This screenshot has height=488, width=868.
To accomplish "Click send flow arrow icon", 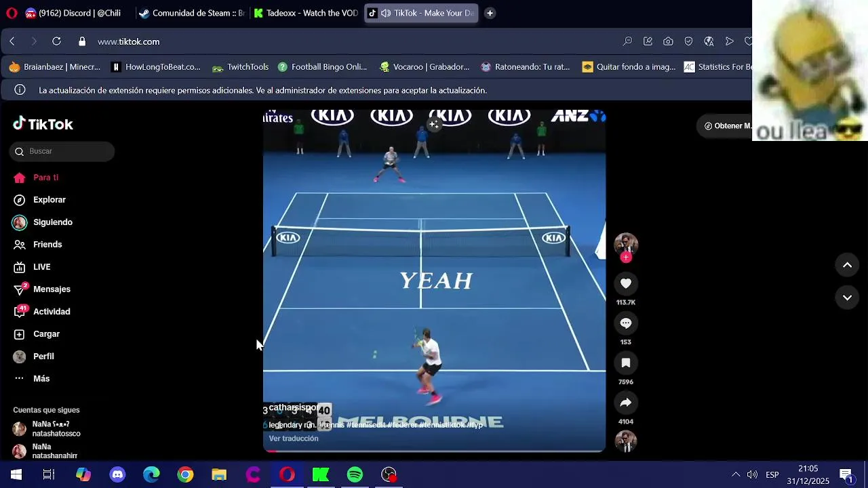I will coord(729,41).
